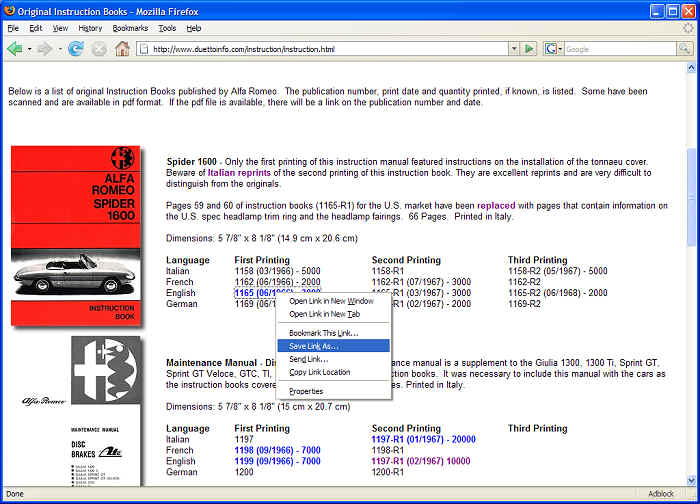Screen dimensions: 700x504
Task: Click the 1158-R2 (05/1967) - 5000 entry
Action: click(558, 271)
